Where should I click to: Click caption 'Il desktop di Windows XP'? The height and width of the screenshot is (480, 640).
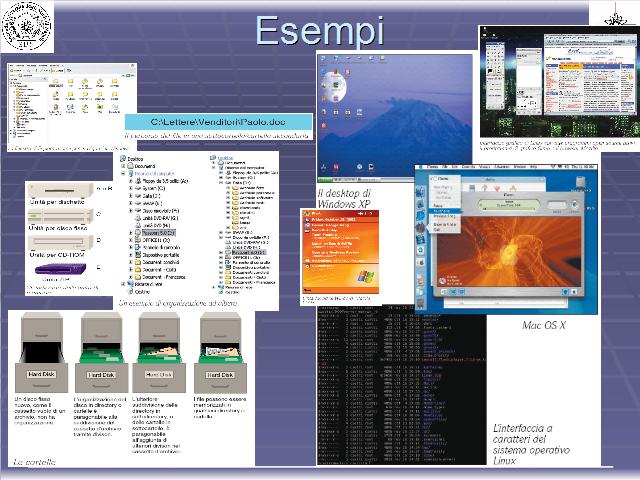point(344,198)
